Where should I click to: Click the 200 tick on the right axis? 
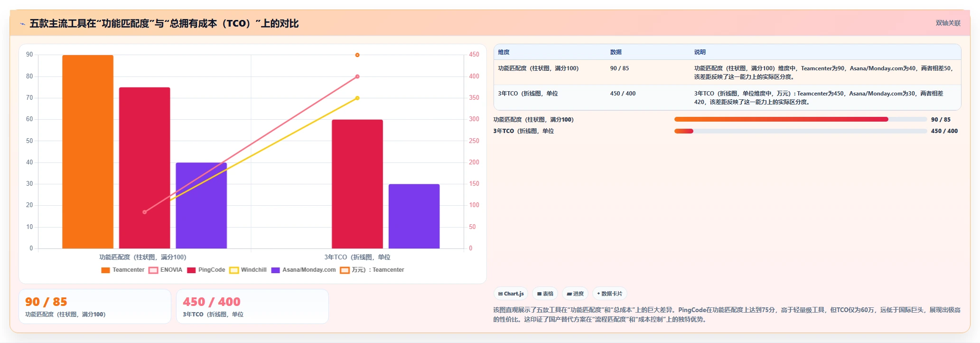point(474,162)
